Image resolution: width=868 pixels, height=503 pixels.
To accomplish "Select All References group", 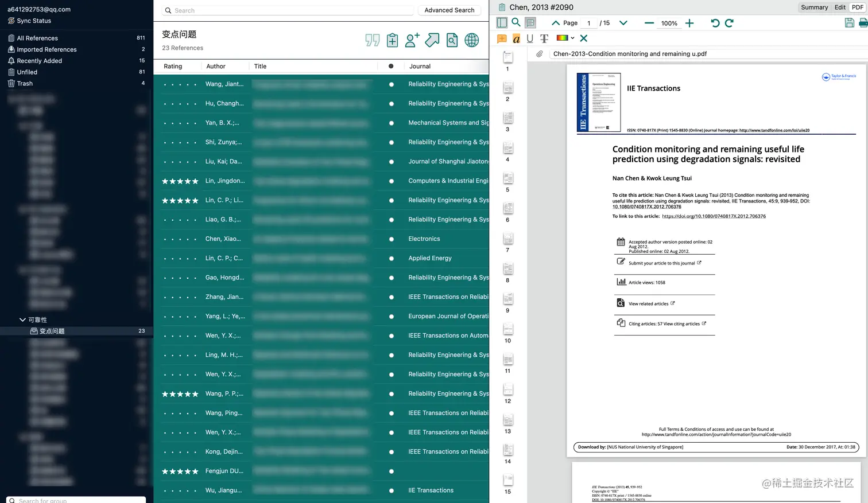I will click(x=76, y=38).
